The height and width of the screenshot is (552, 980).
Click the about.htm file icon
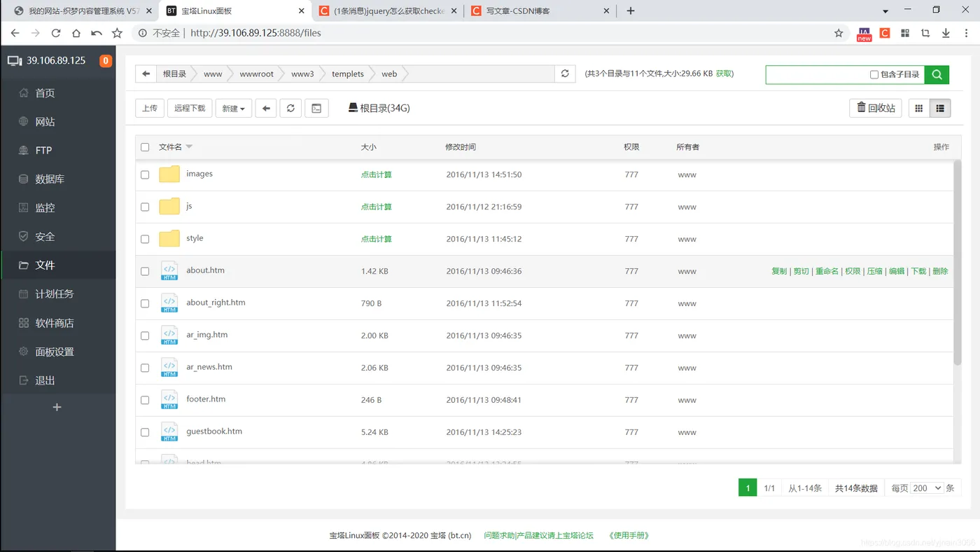click(x=169, y=271)
